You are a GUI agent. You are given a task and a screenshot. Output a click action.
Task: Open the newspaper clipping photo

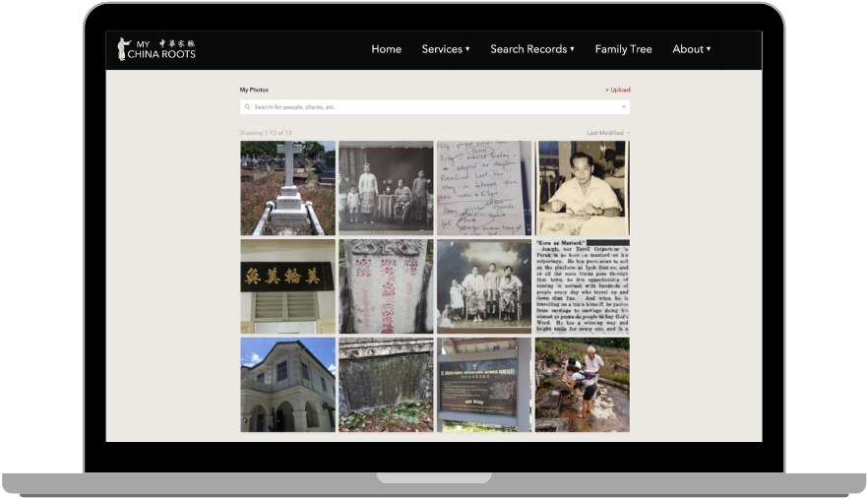click(x=583, y=286)
